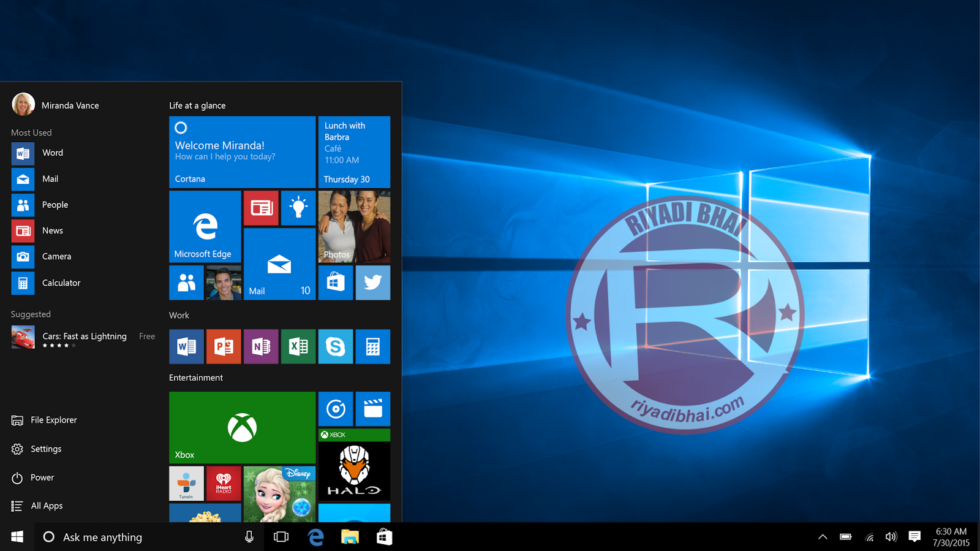Open the Movies & TV clapperboard tile
The width and height of the screenshot is (980, 551).
(373, 409)
